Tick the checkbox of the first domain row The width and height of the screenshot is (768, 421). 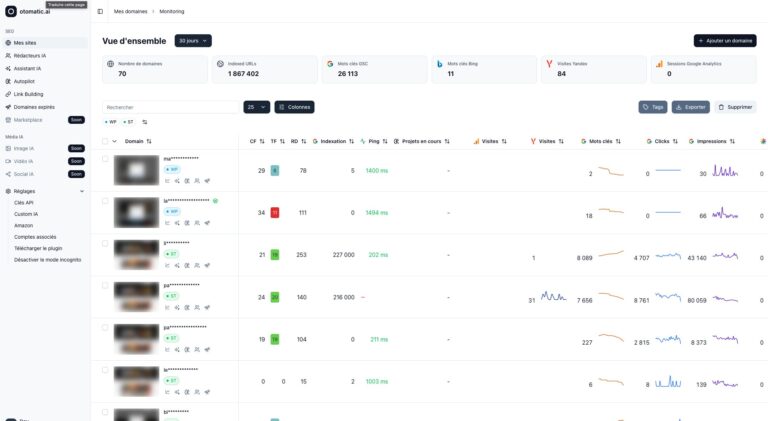[x=105, y=159]
